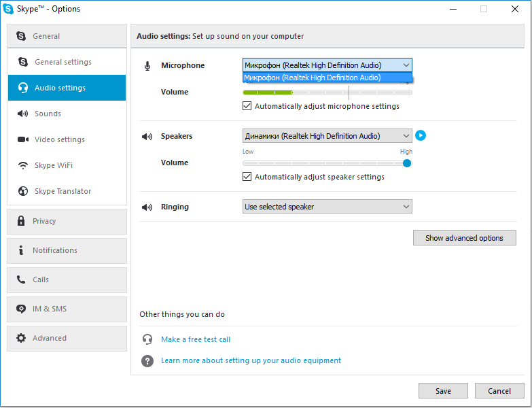Click the gear icon beside Advanced

pos(21,338)
